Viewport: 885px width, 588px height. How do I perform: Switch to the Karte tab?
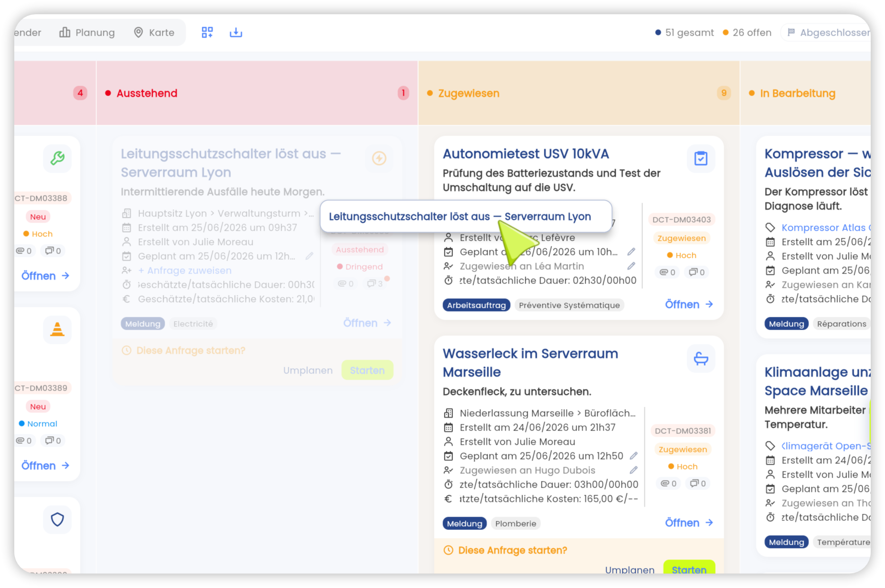pos(154,32)
